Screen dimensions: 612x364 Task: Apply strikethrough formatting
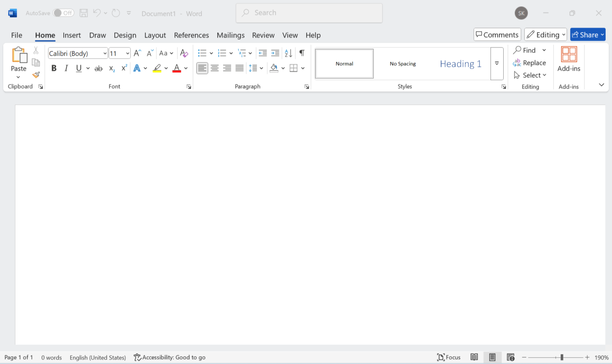point(98,68)
